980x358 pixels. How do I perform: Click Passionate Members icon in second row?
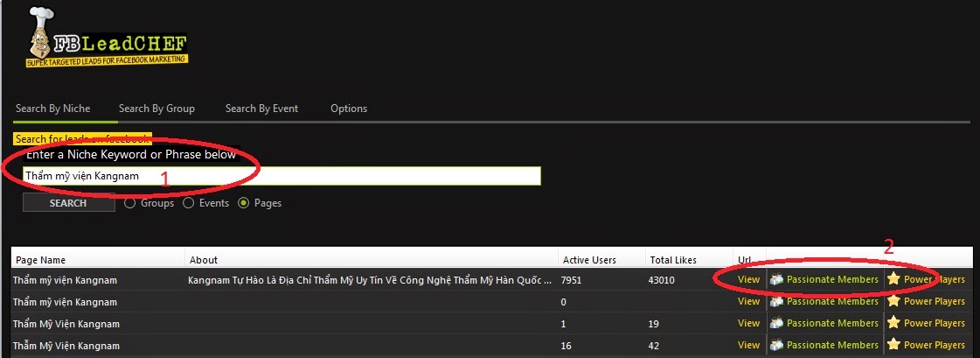point(776,301)
